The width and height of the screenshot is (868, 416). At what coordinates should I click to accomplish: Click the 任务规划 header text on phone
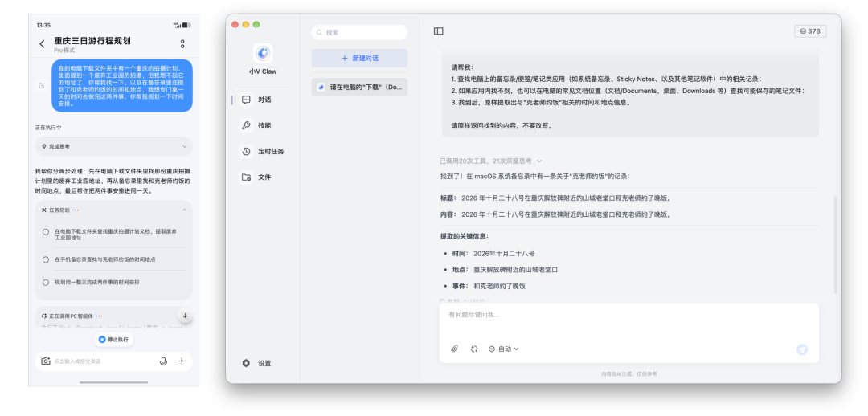tap(59, 210)
